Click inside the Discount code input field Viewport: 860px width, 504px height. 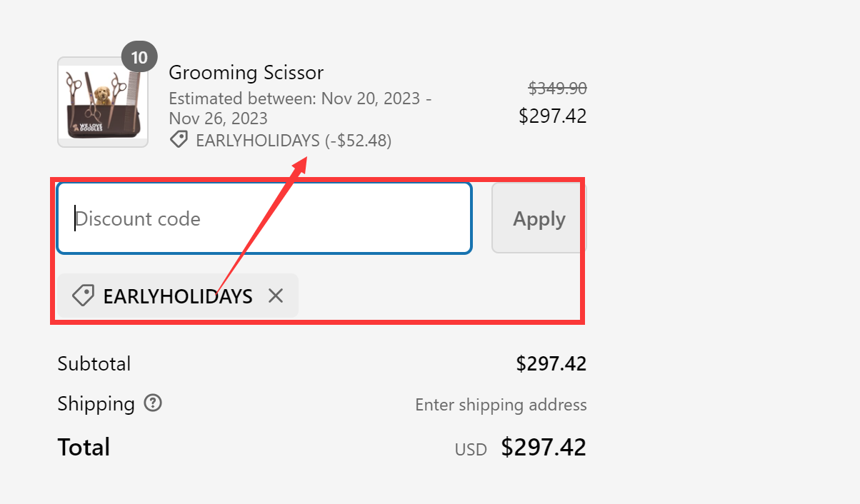point(264,218)
